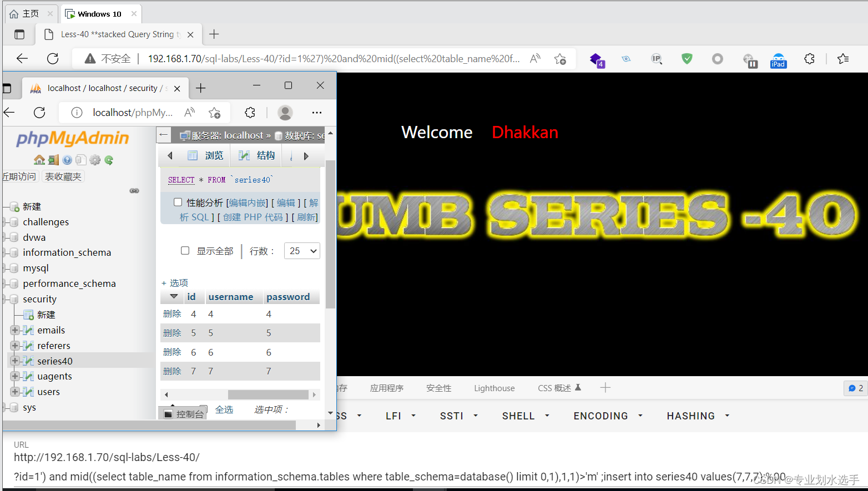
Task: Switch to the Structure (结构) tab
Action: pyautogui.click(x=257, y=155)
